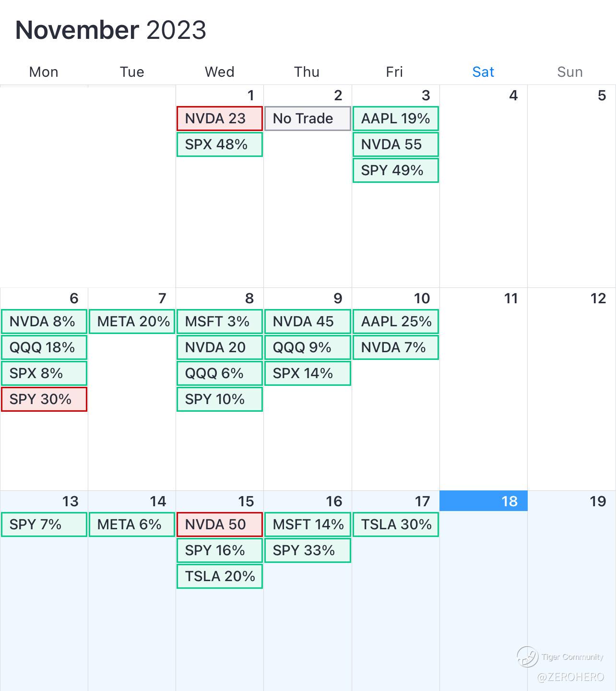This screenshot has width=616, height=691.
Task: Click the SPX 48% trade entry
Action: (220, 144)
